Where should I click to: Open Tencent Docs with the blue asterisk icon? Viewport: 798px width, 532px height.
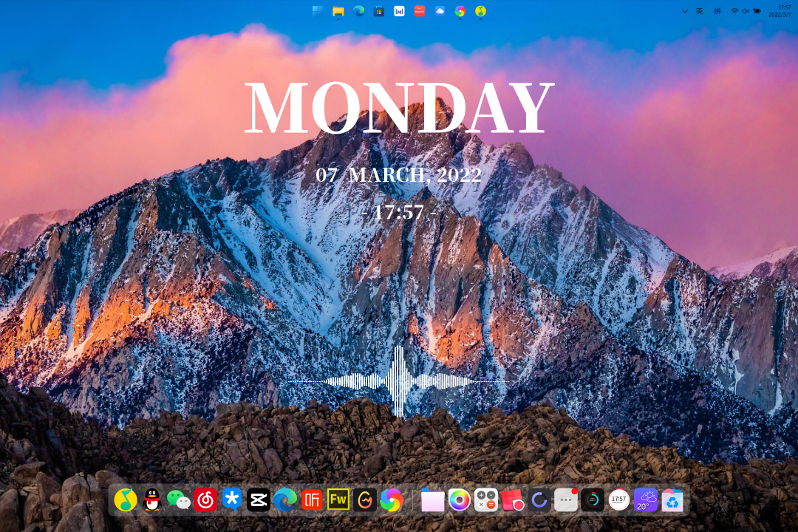232,500
